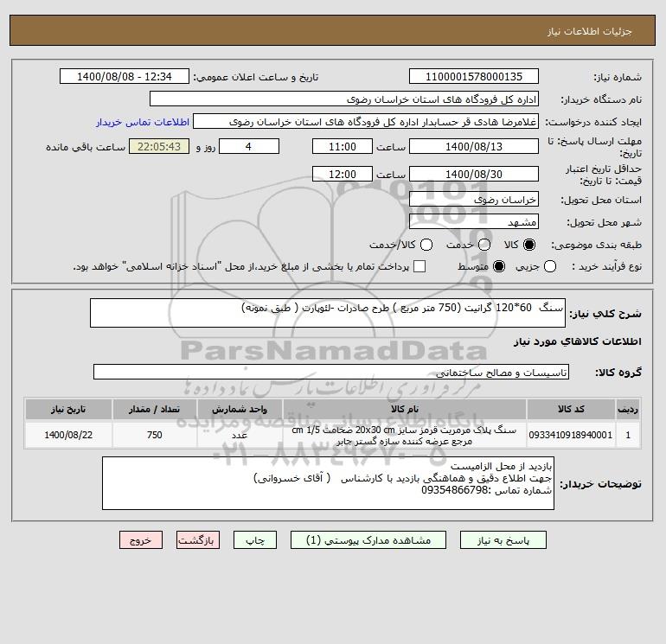
Task: Click the remaining days field showing 4
Action: (249, 146)
